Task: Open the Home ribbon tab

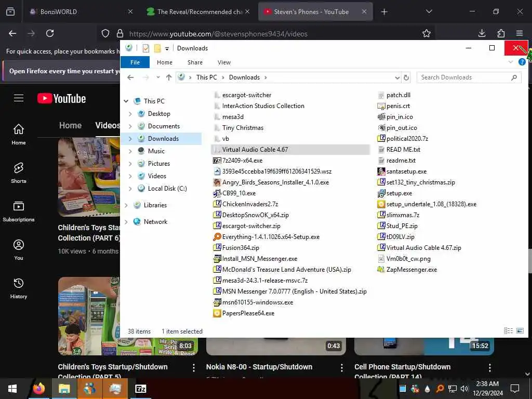Action: point(165,62)
